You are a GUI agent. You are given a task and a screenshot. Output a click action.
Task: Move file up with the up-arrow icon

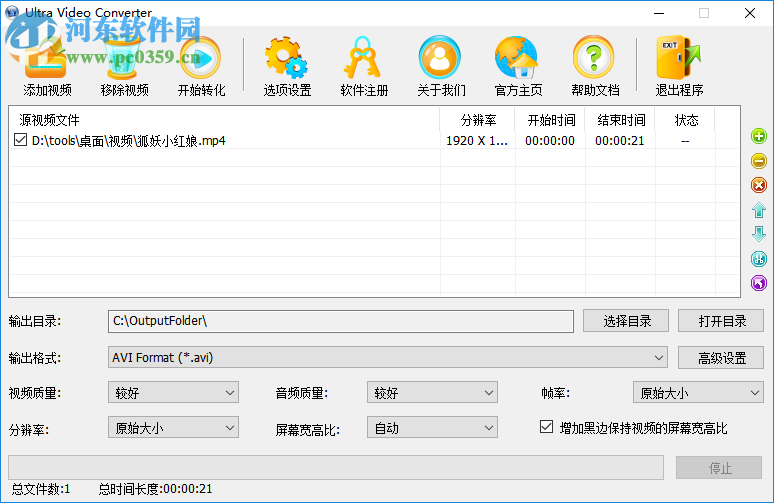click(759, 210)
